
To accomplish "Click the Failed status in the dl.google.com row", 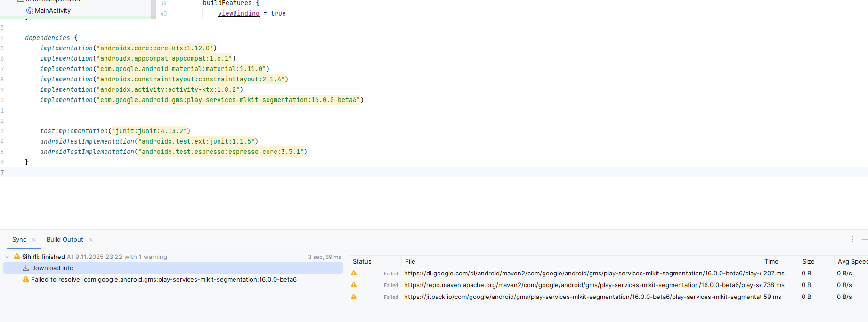I will (391, 274).
